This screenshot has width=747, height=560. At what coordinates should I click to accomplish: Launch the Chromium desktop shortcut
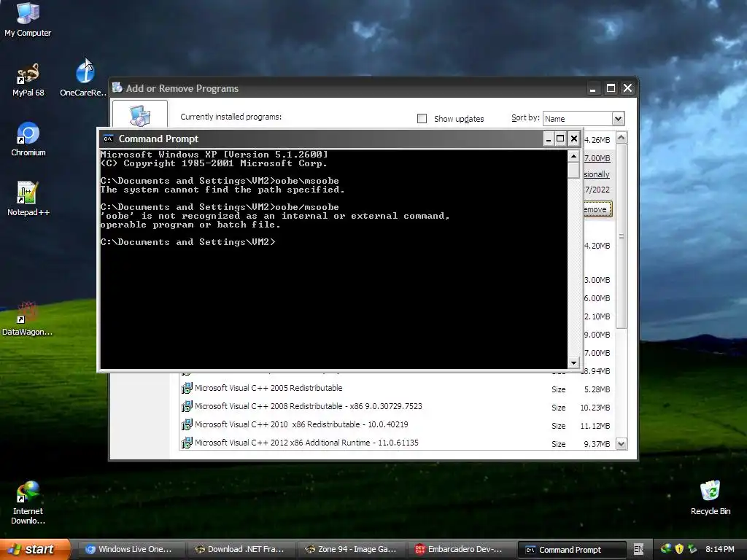[28, 139]
